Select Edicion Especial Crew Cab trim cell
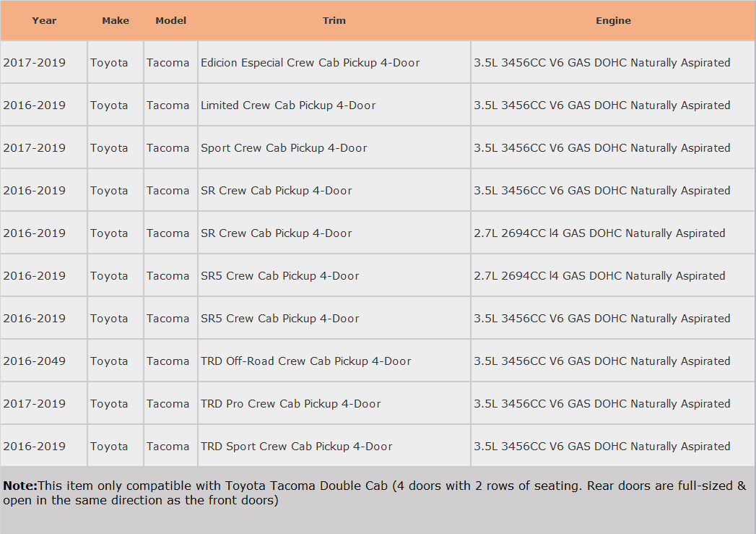This screenshot has width=756, height=534. pos(334,62)
